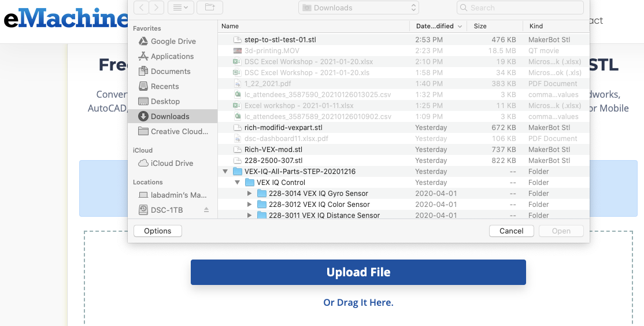Screen dimensions: 644x326
Task: Click the back navigation arrow
Action: [142, 8]
